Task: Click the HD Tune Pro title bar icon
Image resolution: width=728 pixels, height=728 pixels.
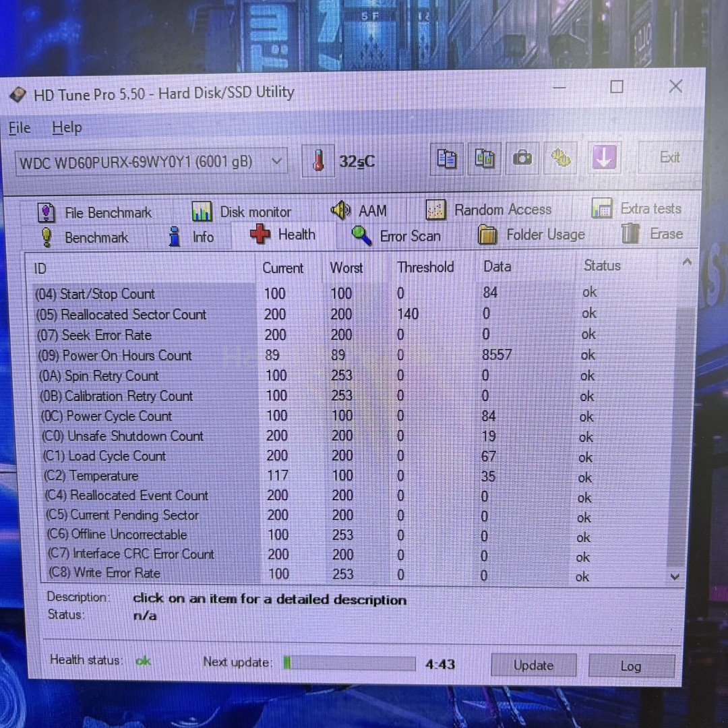Action: pos(18,95)
